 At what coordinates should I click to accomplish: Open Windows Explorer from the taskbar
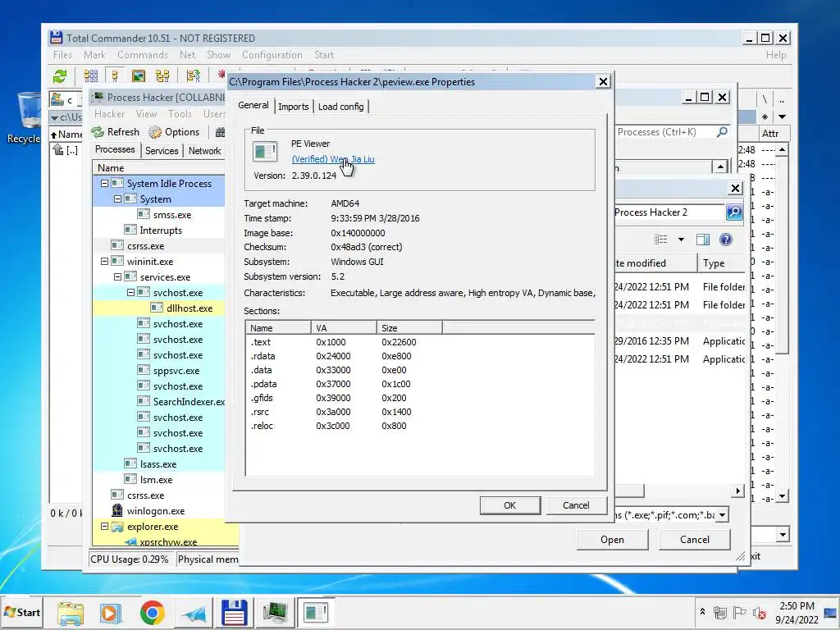click(71, 613)
